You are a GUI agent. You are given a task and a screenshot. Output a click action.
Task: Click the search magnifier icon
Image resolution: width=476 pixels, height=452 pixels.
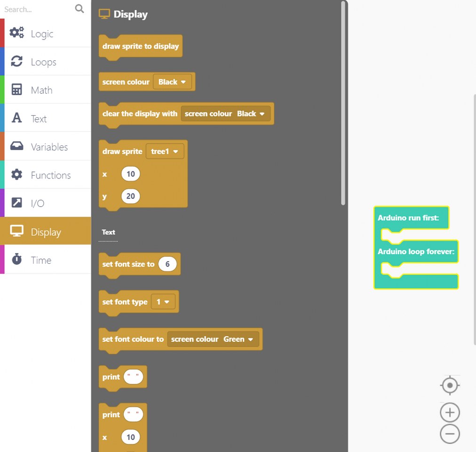point(79,9)
